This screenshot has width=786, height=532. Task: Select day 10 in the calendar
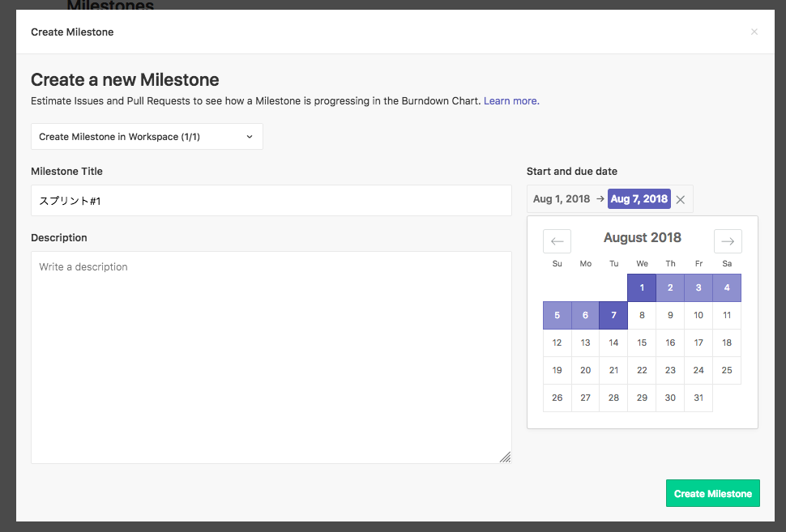coord(698,315)
